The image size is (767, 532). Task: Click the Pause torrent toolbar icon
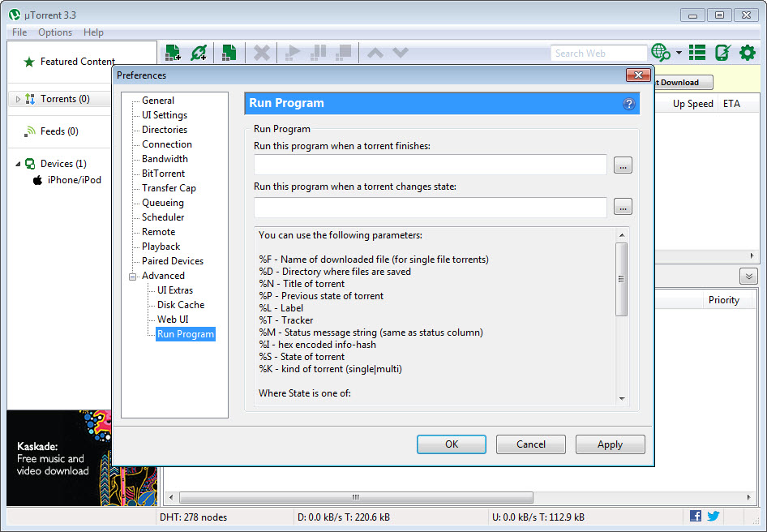[318, 53]
